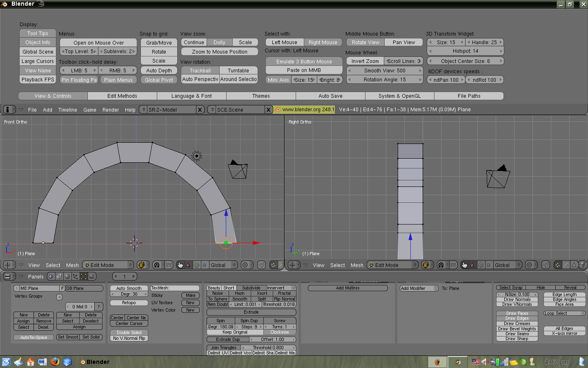Viewport: 588px width, 368px height.
Task: Open the Edit Mode dropdown in Right Ortho
Action: point(393,265)
